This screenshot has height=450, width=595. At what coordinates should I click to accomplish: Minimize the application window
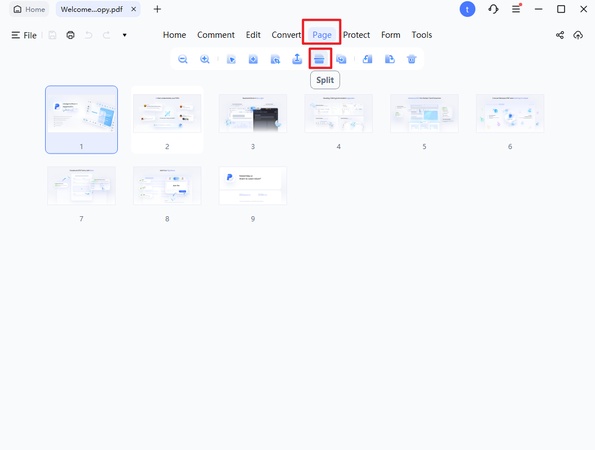click(538, 9)
